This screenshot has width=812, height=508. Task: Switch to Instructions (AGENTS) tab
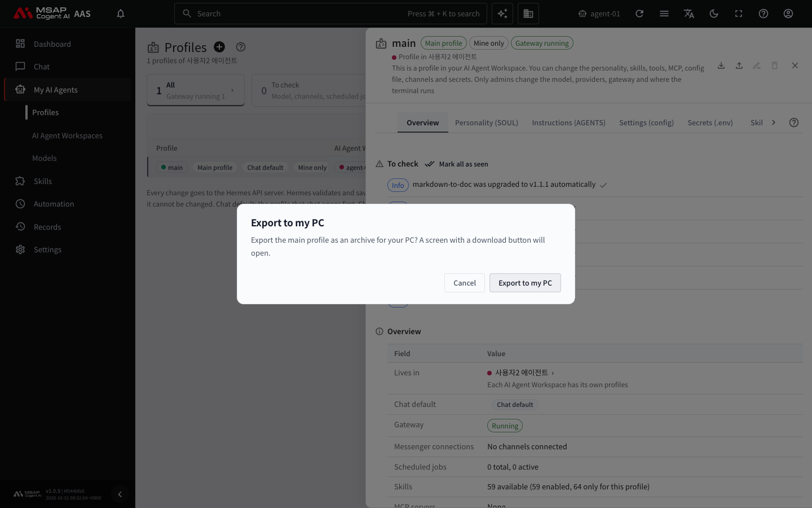pos(568,122)
